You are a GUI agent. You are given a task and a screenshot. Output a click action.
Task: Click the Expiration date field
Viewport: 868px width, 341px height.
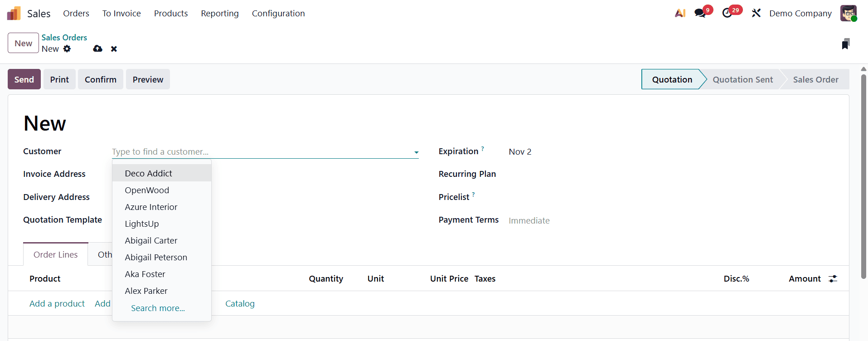(520, 152)
